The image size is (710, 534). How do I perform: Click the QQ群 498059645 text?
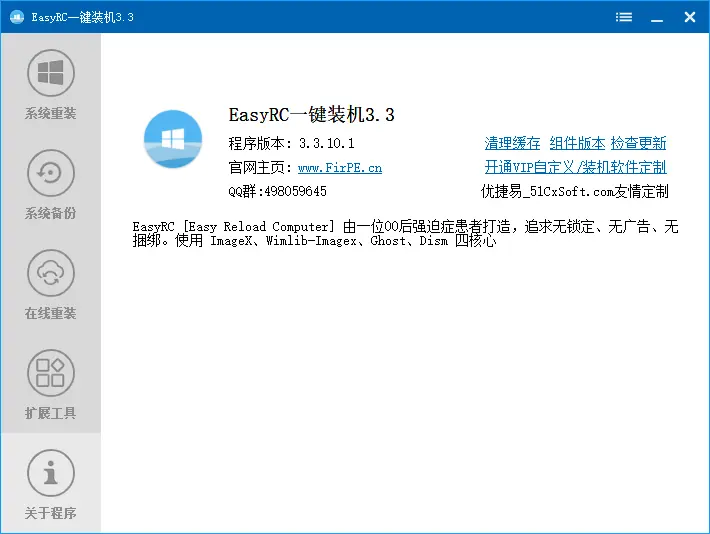(278, 191)
